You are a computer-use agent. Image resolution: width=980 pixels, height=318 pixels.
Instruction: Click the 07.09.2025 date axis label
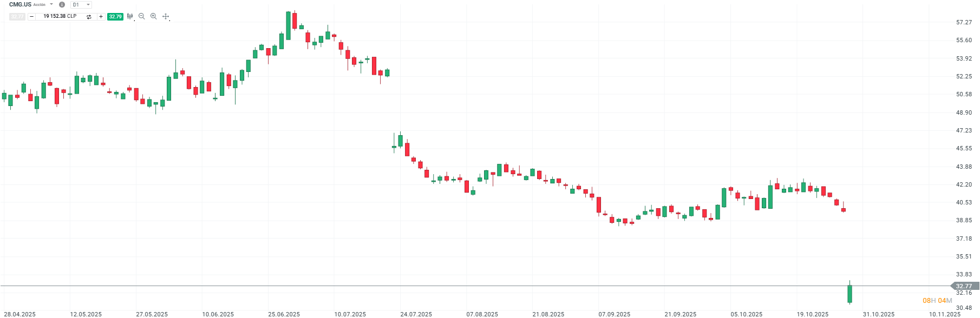[615, 314]
